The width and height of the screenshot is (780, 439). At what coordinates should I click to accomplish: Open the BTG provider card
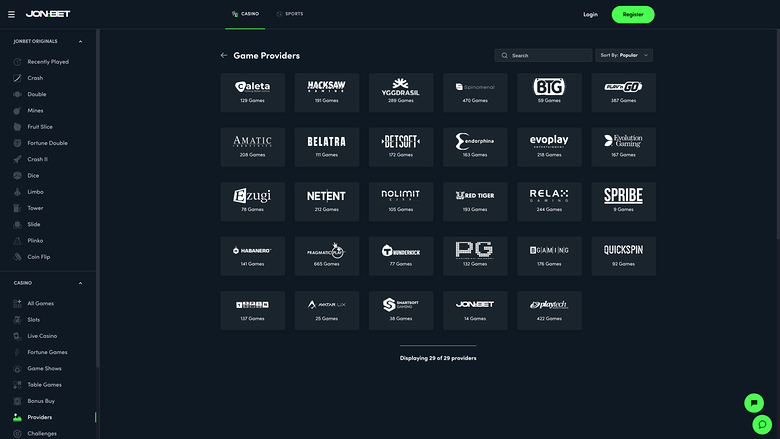point(549,92)
